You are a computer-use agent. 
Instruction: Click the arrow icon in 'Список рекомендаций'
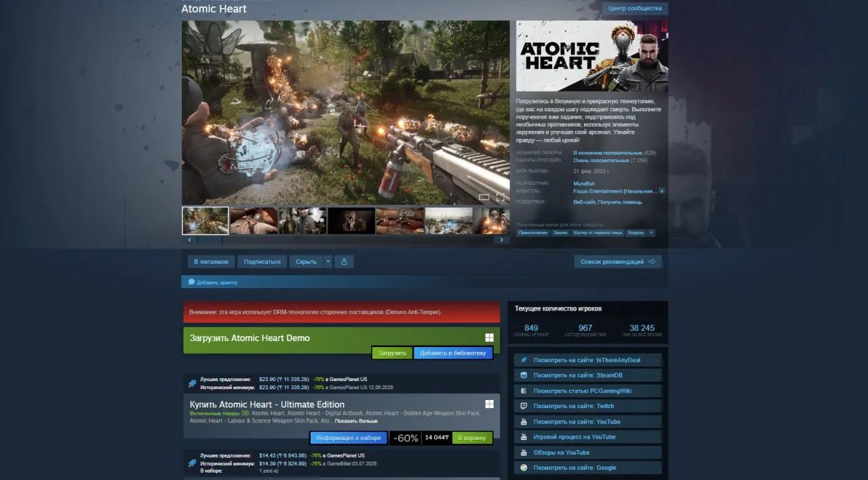[652, 262]
